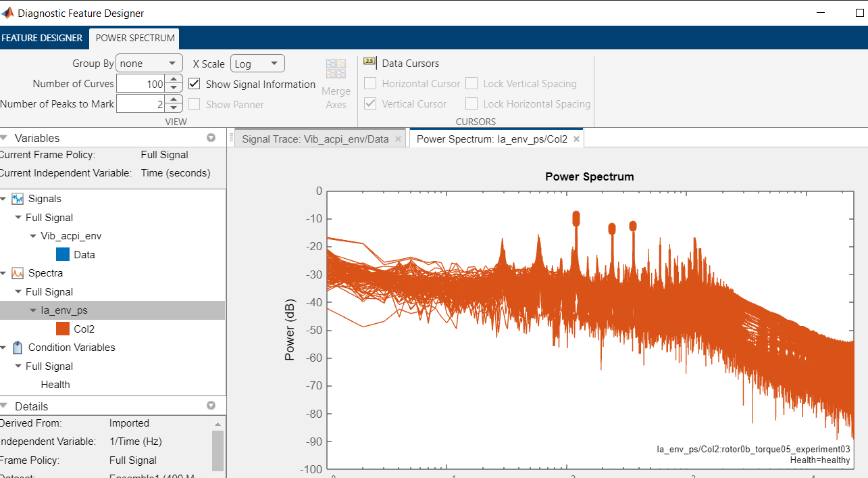Toggle the Show Signal Information checkbox
The height and width of the screenshot is (478, 868).
[195, 84]
